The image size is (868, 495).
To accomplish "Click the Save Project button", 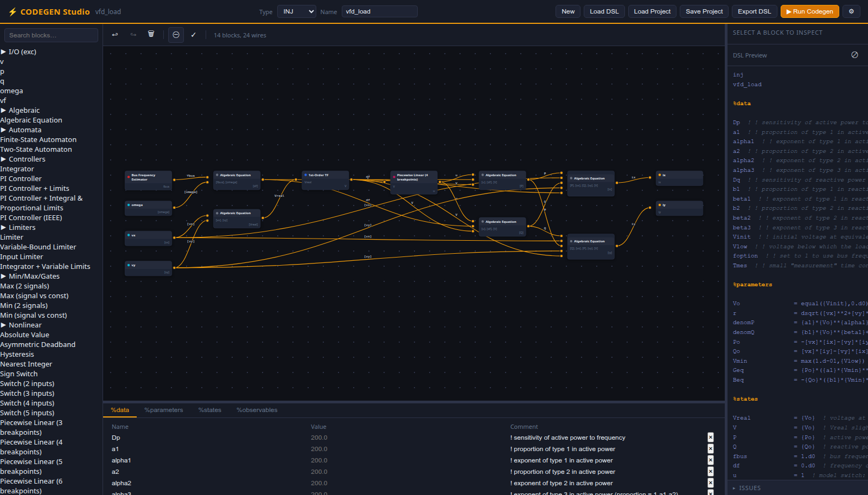I will point(704,11).
